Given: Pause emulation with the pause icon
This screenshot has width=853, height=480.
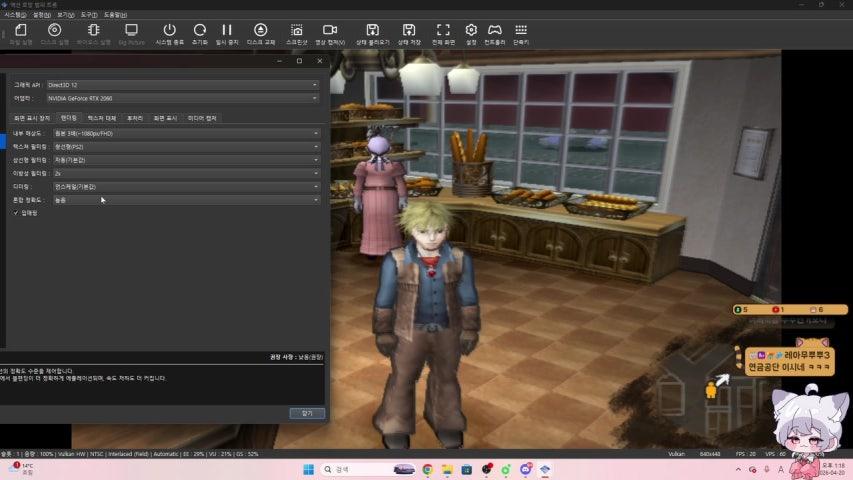Looking at the screenshot, I should pos(227,31).
